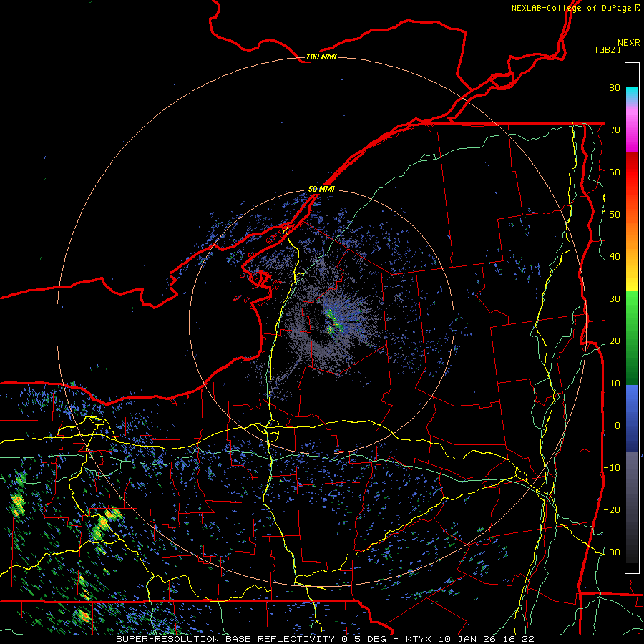Click the 40 value on dBZ scale

point(615,257)
